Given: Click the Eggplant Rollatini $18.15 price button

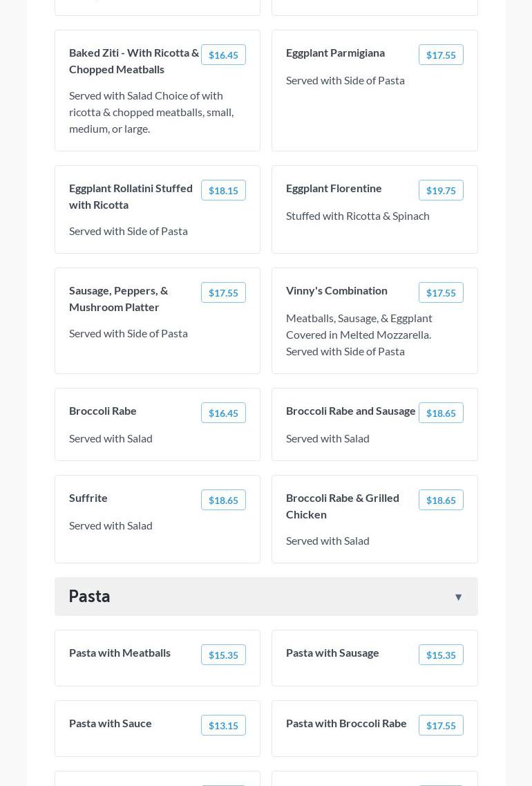Looking at the screenshot, I should point(223,191).
